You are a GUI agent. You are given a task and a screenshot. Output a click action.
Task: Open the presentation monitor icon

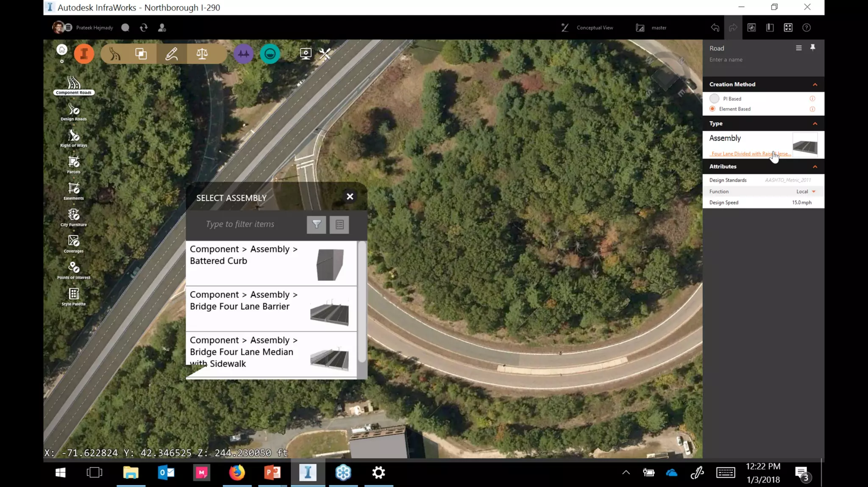pos(306,54)
